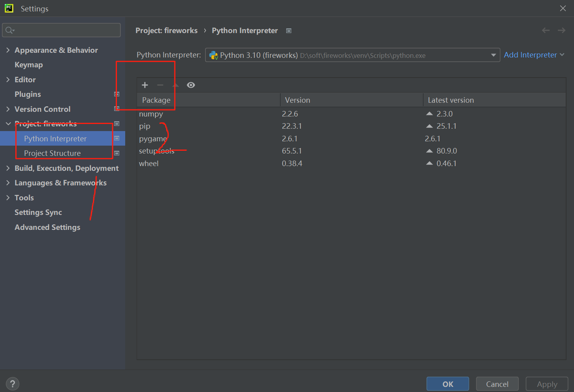Click the forward navigation arrow
Screen dimensions: 574x392
click(562, 30)
